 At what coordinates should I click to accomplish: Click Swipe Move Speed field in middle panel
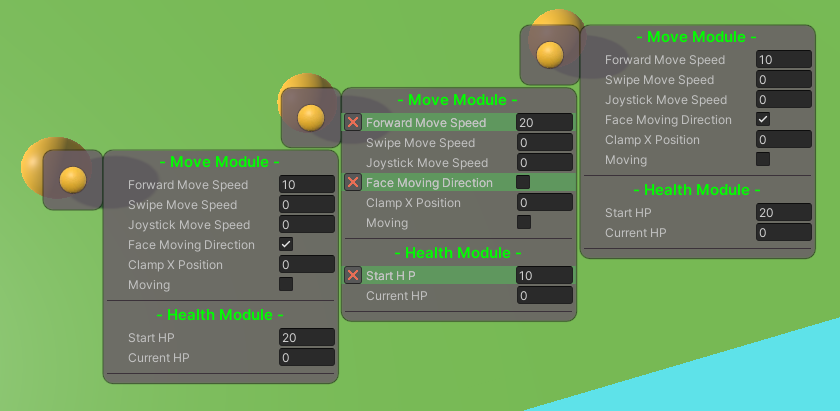[545, 143]
